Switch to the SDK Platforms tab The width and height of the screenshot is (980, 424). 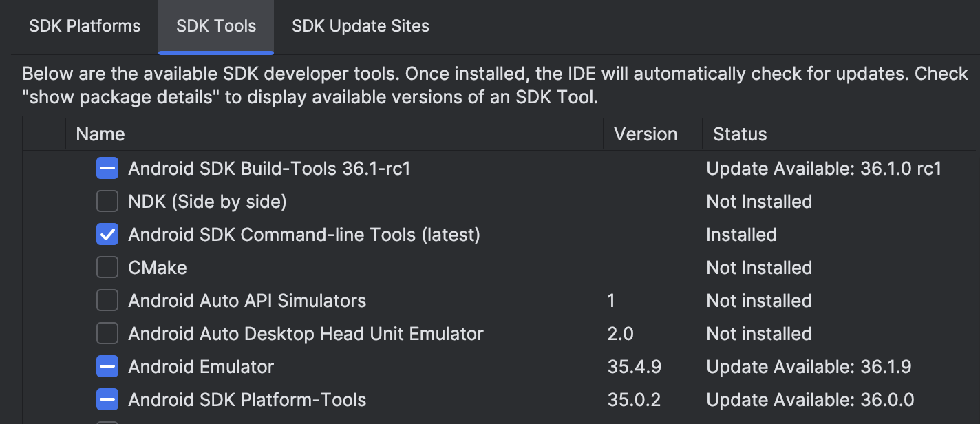(x=85, y=27)
